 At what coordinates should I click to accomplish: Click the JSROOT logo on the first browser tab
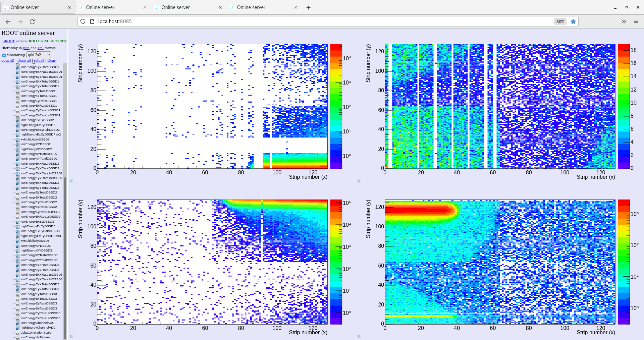pyautogui.click(x=5, y=7)
